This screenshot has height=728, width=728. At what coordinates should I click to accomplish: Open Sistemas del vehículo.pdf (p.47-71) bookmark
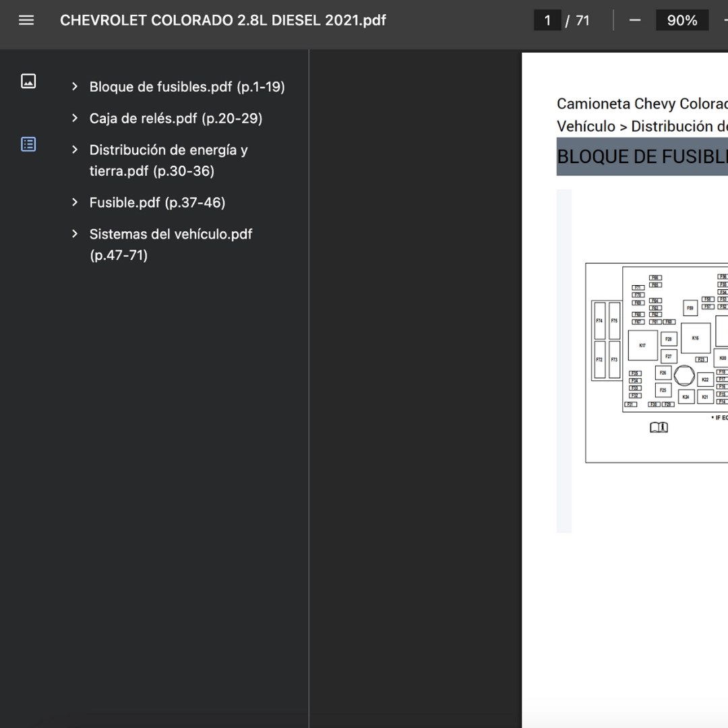(171, 244)
